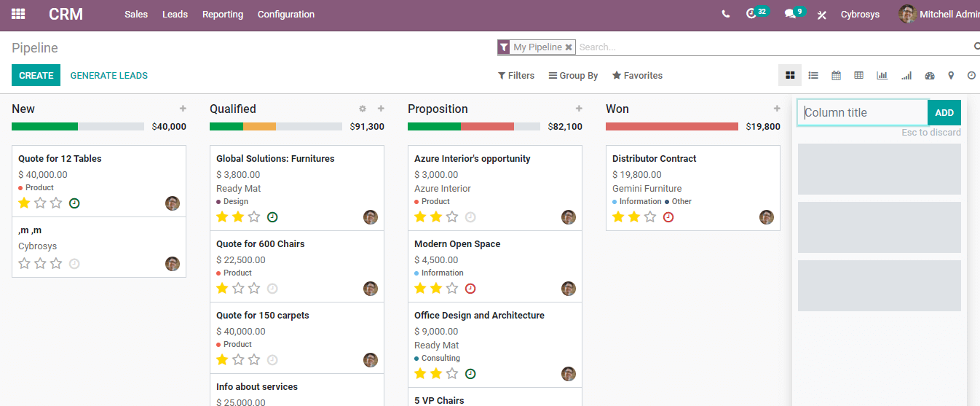This screenshot has width=980, height=406.
Task: Open activity clock on Quote for 12 Tables
Action: [x=74, y=203]
